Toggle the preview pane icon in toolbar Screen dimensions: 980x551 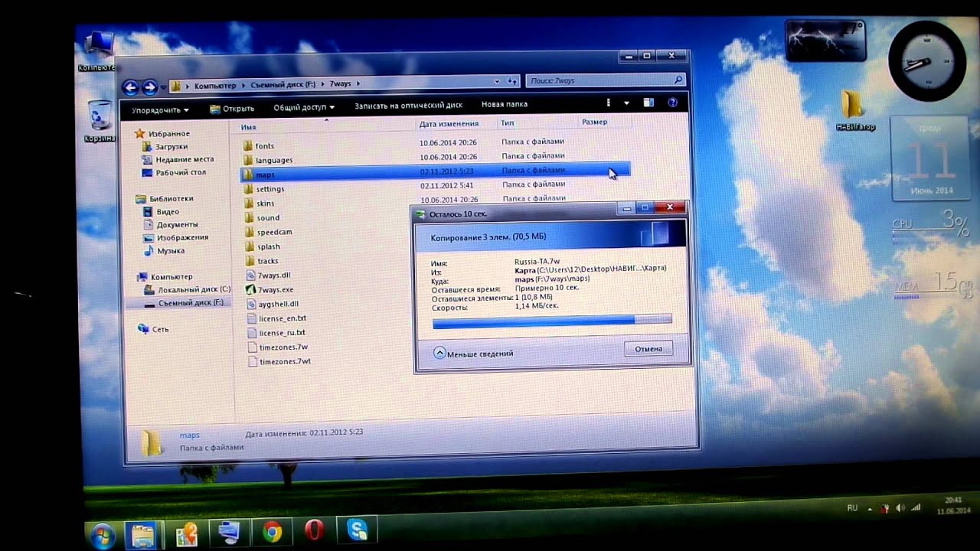(648, 103)
